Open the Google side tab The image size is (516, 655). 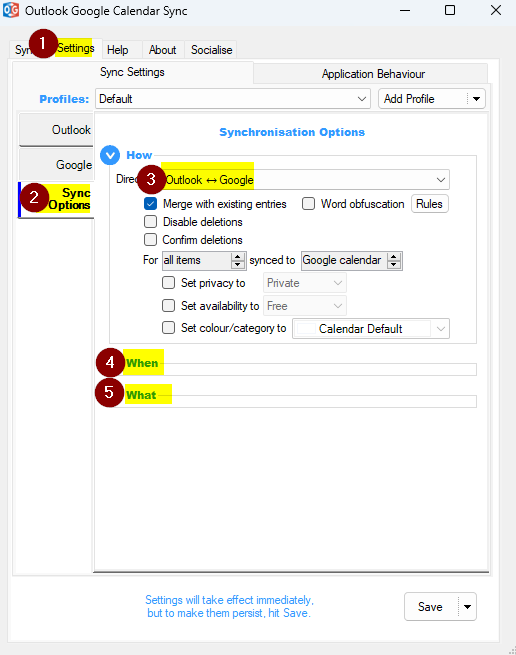(57, 165)
